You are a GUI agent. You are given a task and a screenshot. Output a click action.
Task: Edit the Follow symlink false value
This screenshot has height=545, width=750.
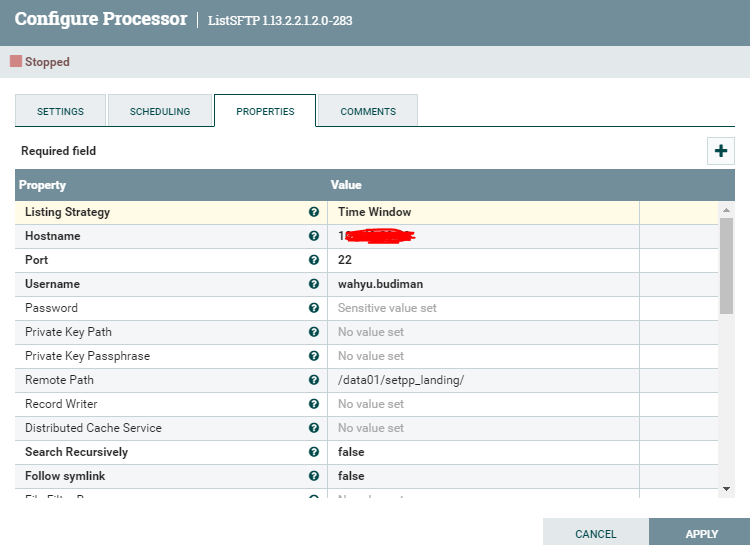483,476
